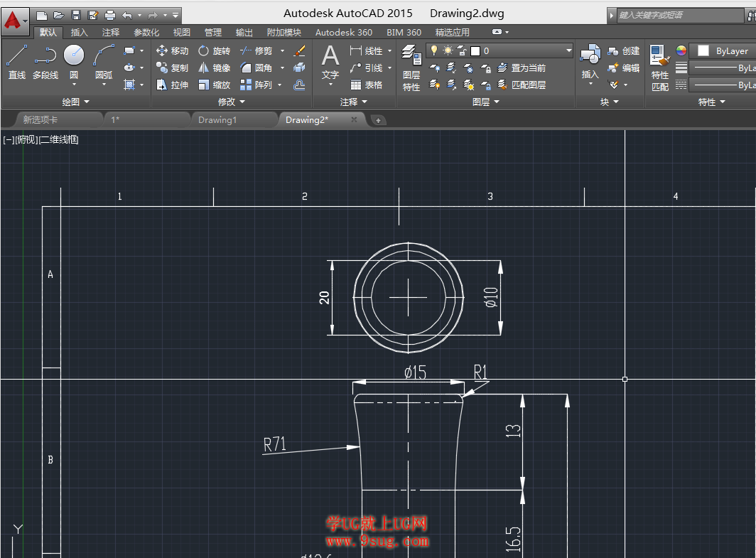Open the Trim tool dropdown arrow
The width and height of the screenshot is (756, 558).
(x=283, y=50)
